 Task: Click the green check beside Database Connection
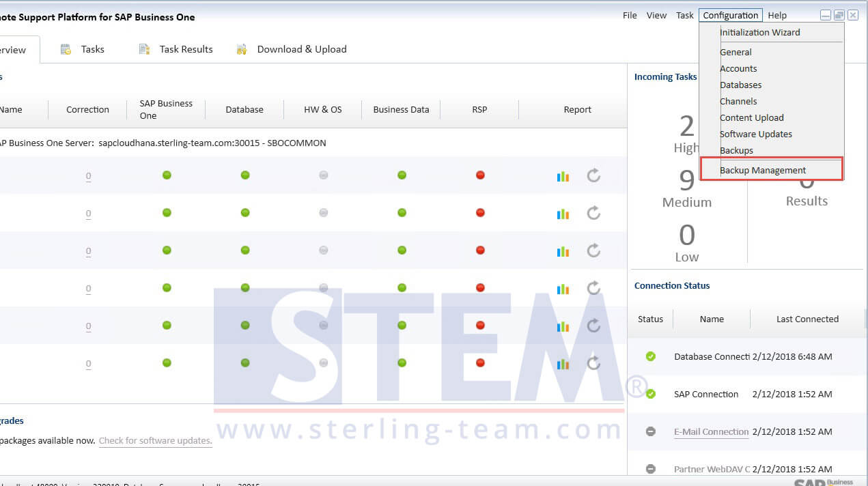651,356
